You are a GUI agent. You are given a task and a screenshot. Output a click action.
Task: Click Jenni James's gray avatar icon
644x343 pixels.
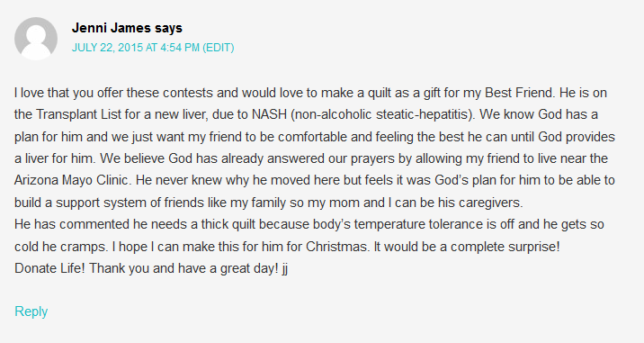pyautogui.click(x=36, y=39)
